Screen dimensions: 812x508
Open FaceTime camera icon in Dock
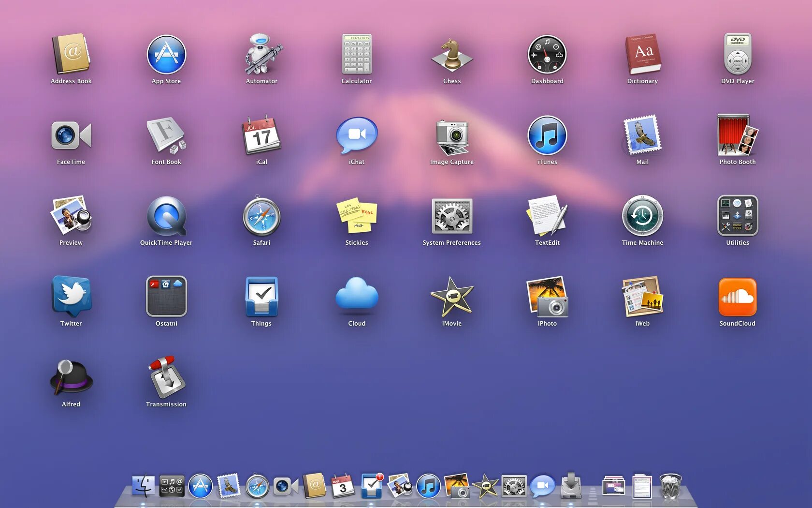(286, 486)
